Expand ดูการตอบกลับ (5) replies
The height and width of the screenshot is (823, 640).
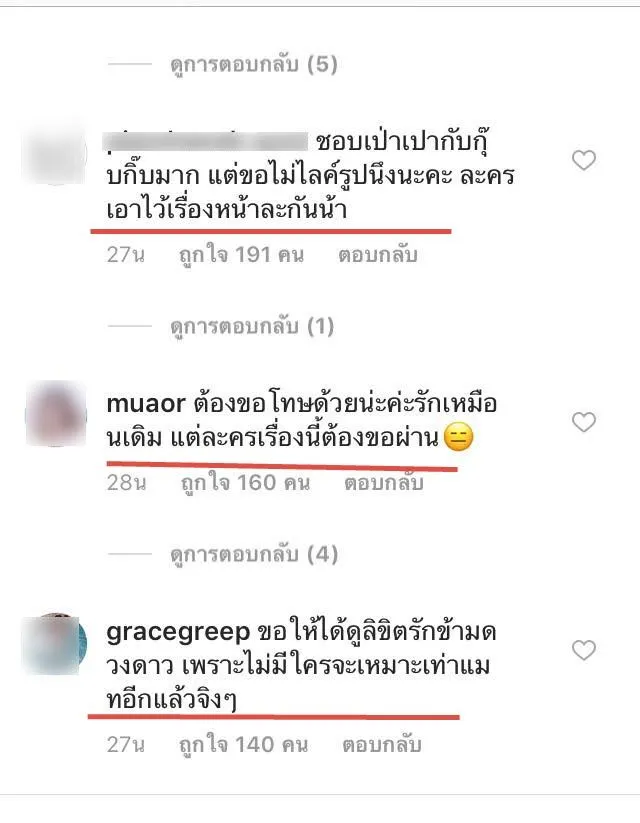254,65
